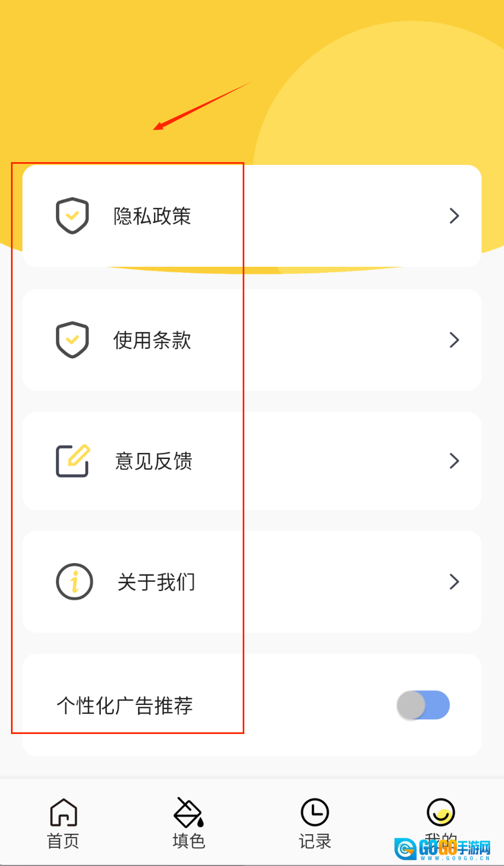Tap the info circle icon for 关于我们
The width and height of the screenshot is (504, 866).
(x=75, y=582)
